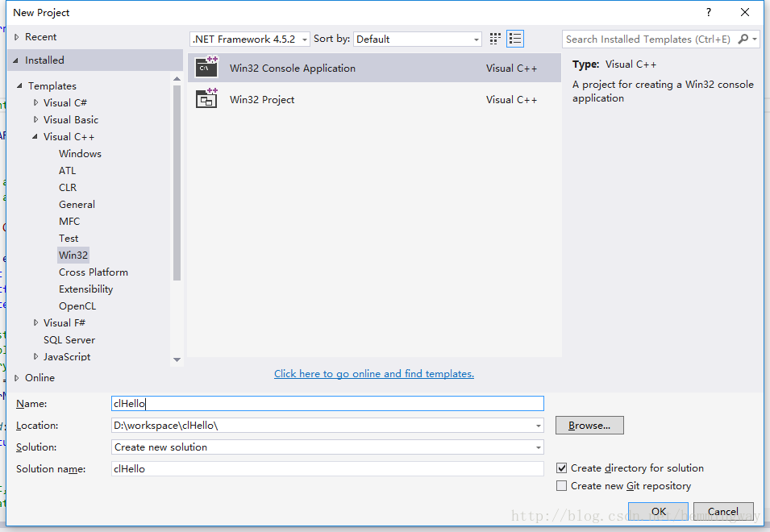Toggle Create directory for solution checkbox
The width and height of the screenshot is (770, 532).
561,468
